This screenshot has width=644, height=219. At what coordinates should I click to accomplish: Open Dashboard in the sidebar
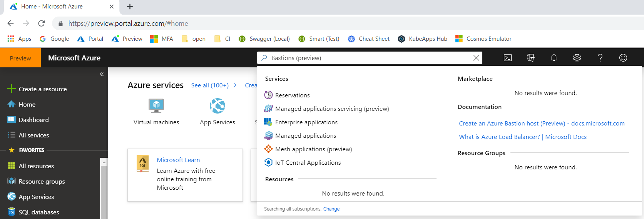point(28,120)
